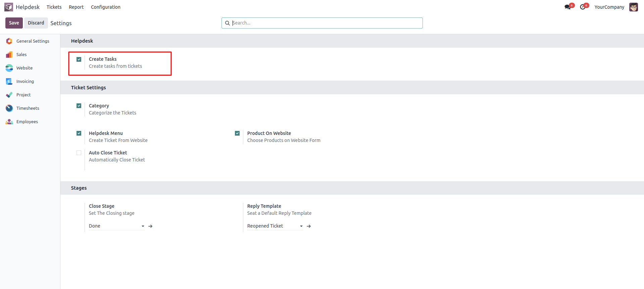Click the Save button
644x289 pixels.
tap(14, 23)
